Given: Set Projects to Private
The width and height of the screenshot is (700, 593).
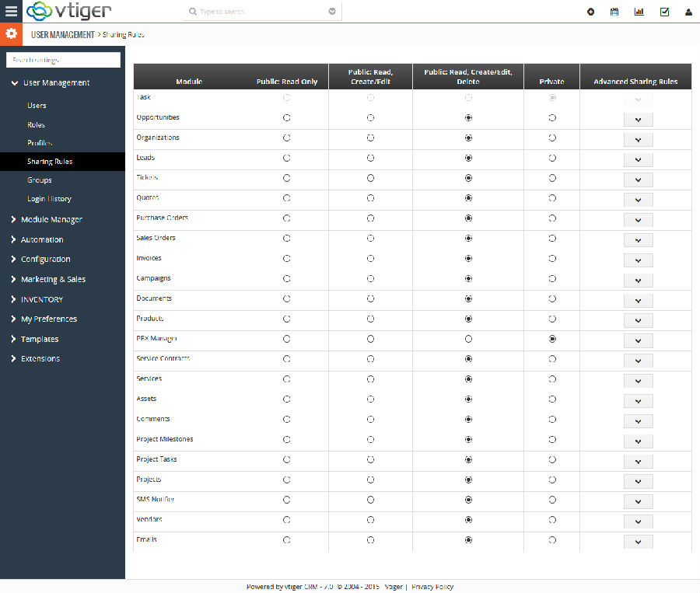Looking at the screenshot, I should [552, 480].
